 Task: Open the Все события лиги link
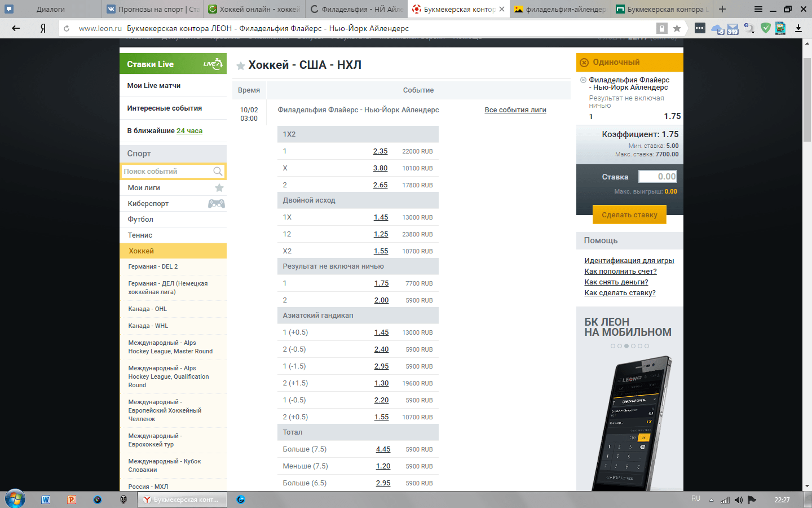[x=515, y=110]
